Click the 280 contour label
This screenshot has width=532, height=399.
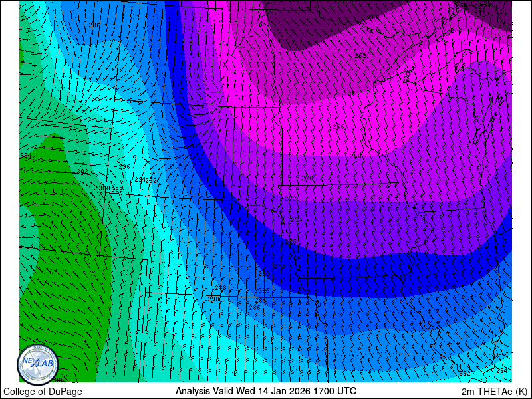(x=264, y=274)
